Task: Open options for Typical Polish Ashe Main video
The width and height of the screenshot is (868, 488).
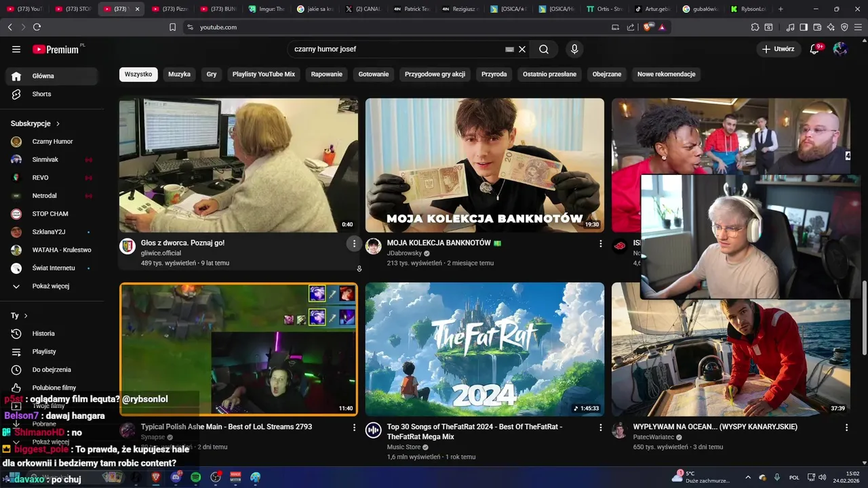Action: pos(354,428)
